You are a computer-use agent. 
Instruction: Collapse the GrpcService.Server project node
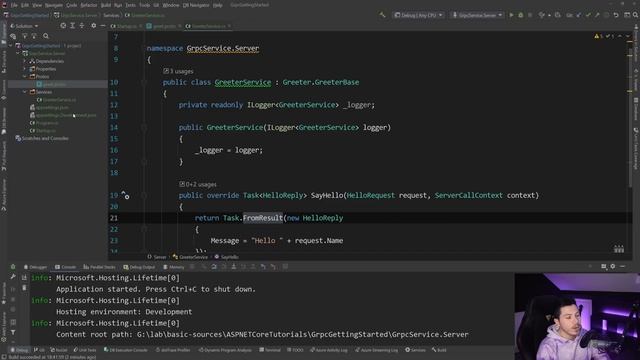click(18, 53)
